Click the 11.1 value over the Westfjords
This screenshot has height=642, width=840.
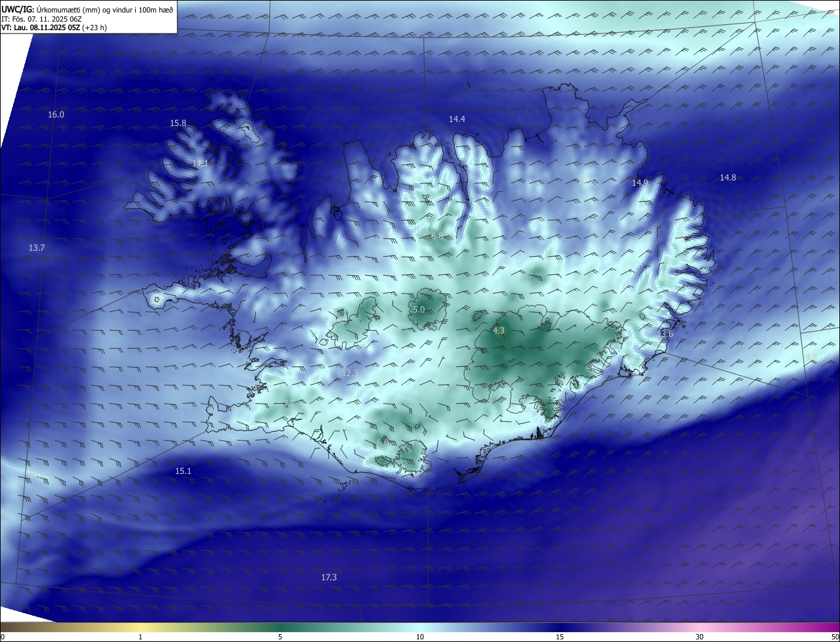click(x=199, y=162)
